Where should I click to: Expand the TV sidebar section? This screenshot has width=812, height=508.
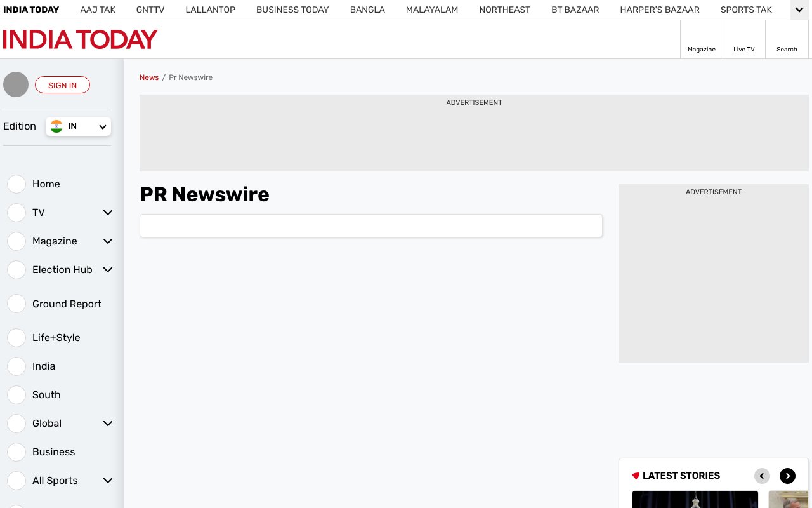[x=107, y=212]
